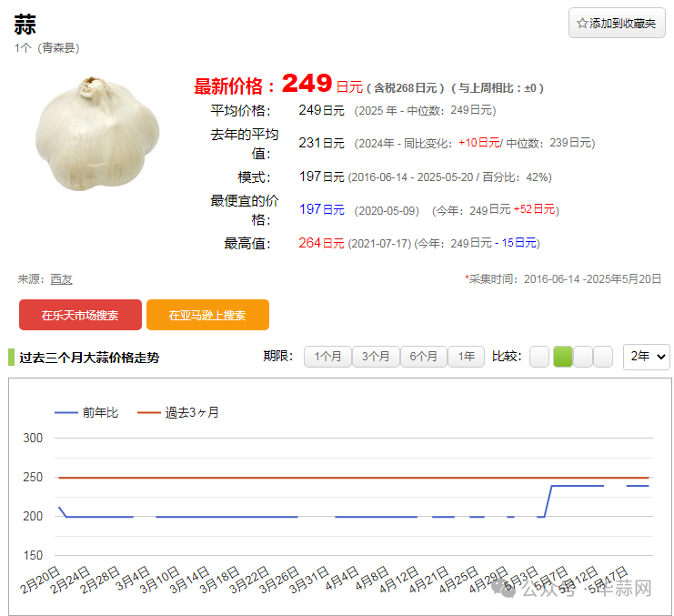Click the 添加到收藏夹 favorites button
674x616 pixels.
(617, 24)
